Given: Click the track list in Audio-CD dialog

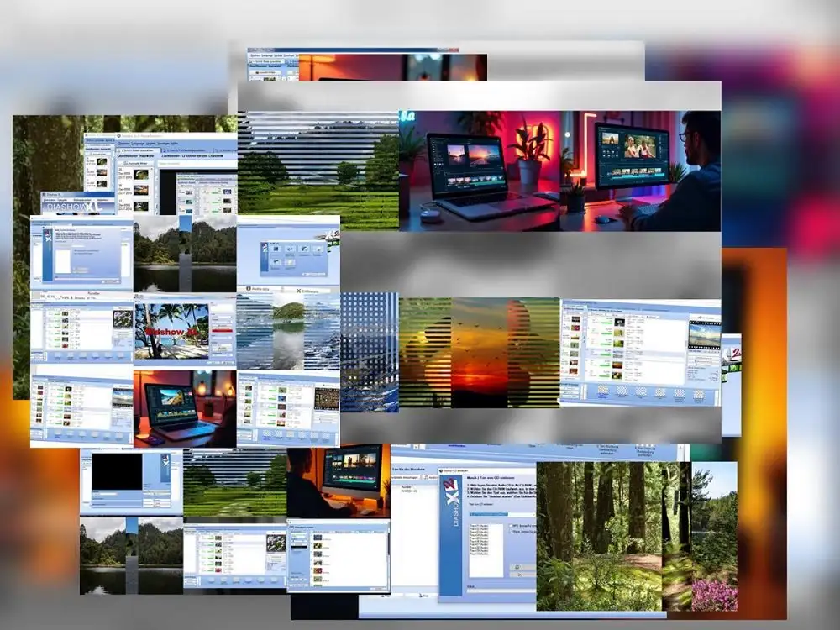Looking at the screenshot, I should (486, 550).
